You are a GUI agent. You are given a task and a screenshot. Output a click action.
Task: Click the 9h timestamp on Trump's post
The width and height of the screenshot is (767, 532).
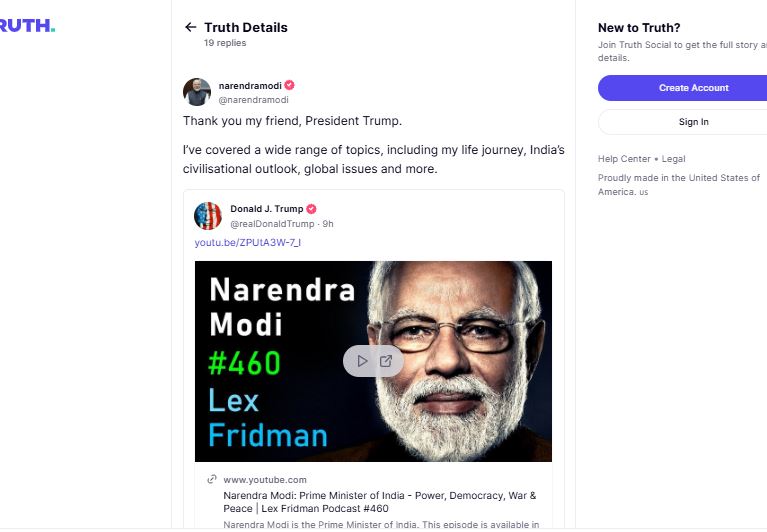(328, 224)
